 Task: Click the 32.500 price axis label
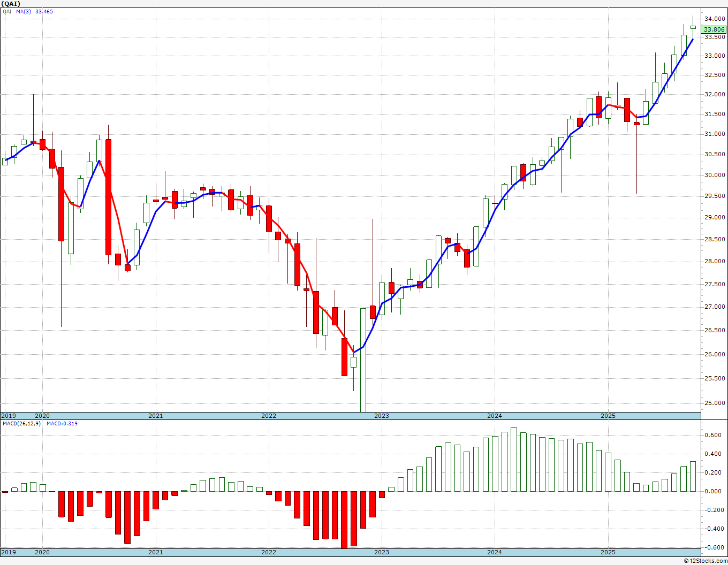click(x=715, y=75)
